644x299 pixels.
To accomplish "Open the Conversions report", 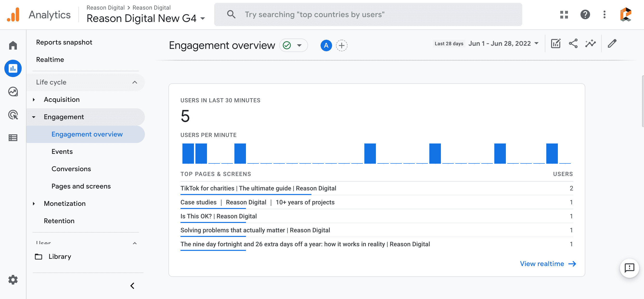I will (71, 169).
